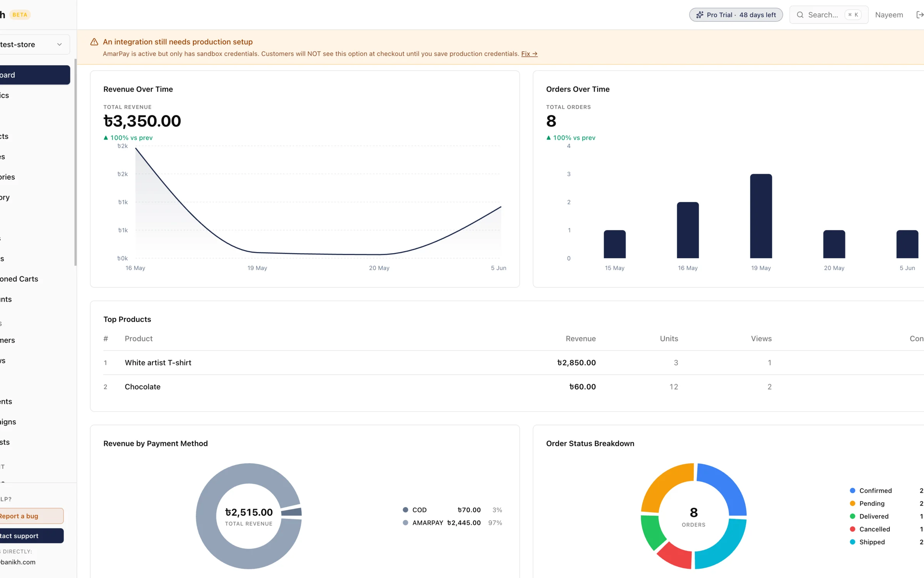This screenshot has width=924, height=578.
Task: Click the Revenue Over Time heading
Action: coord(138,89)
